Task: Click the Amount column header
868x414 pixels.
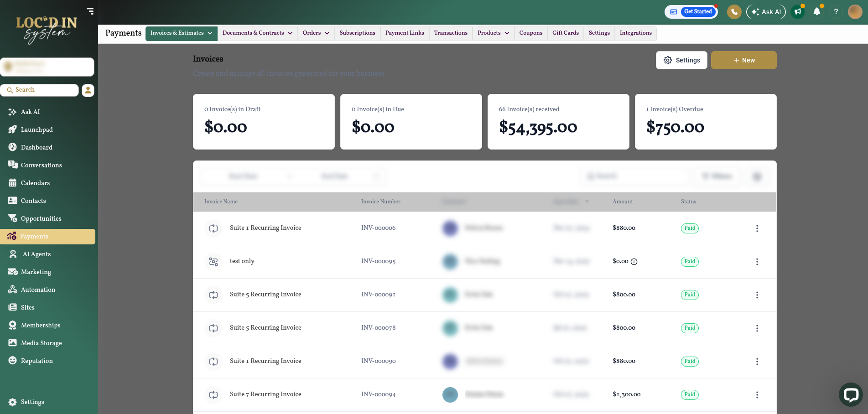Action: point(623,202)
